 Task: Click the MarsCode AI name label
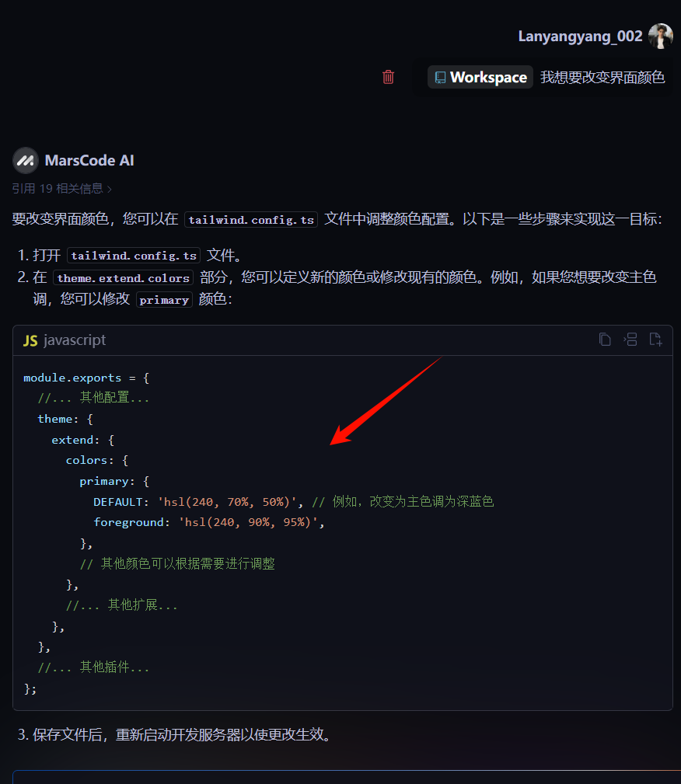click(89, 160)
